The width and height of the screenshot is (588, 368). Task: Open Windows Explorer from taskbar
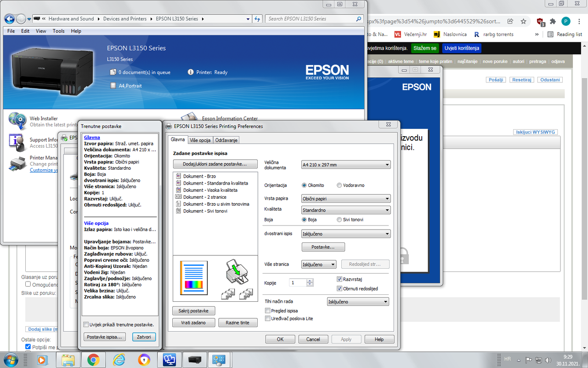pos(68,360)
